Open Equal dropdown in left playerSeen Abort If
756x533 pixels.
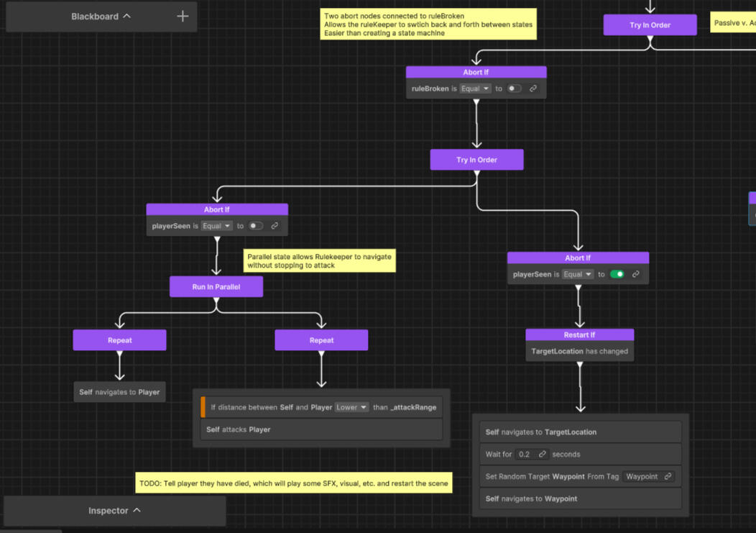pyautogui.click(x=216, y=225)
